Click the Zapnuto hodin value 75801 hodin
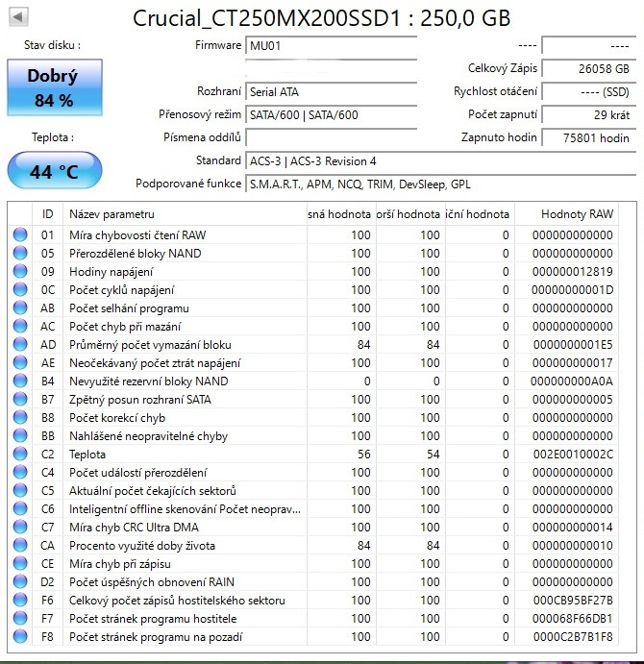Viewport: 644px width, 664px height. click(589, 137)
